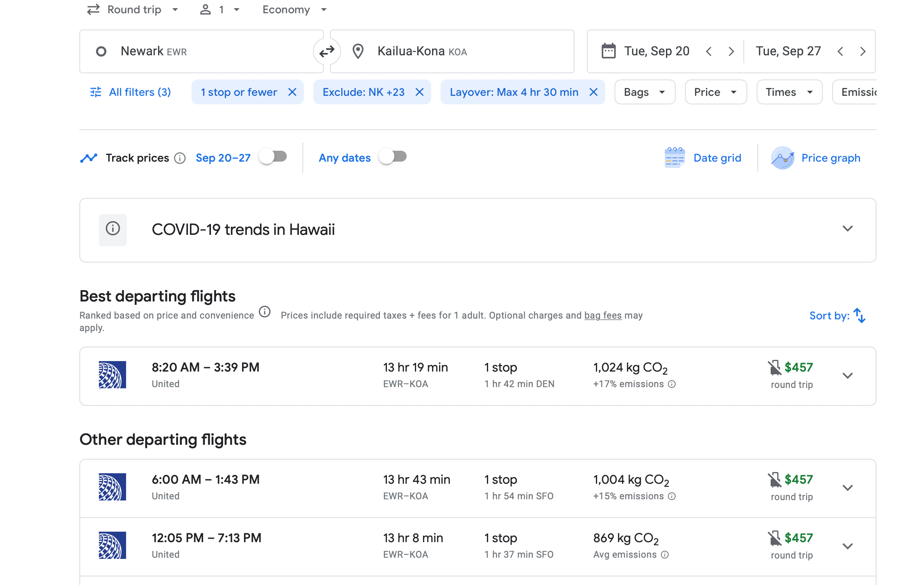Enable the Any dates tracking switch
The width and height of the screenshot is (924, 585).
(x=393, y=157)
